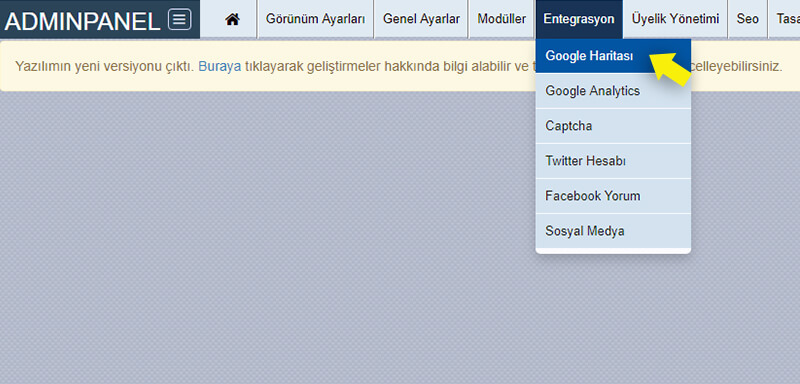The image size is (800, 384).
Task: Select Google Analytics from dropdown
Action: click(613, 91)
